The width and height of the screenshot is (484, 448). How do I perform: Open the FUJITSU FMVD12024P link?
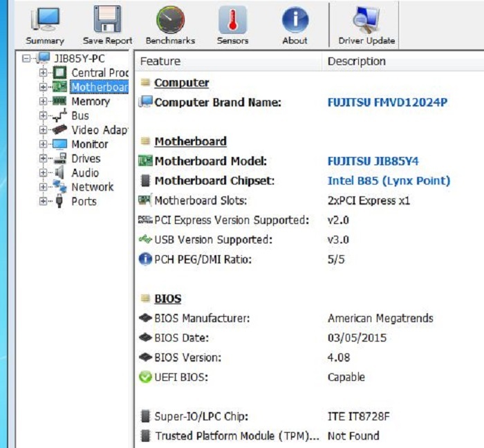click(x=387, y=102)
